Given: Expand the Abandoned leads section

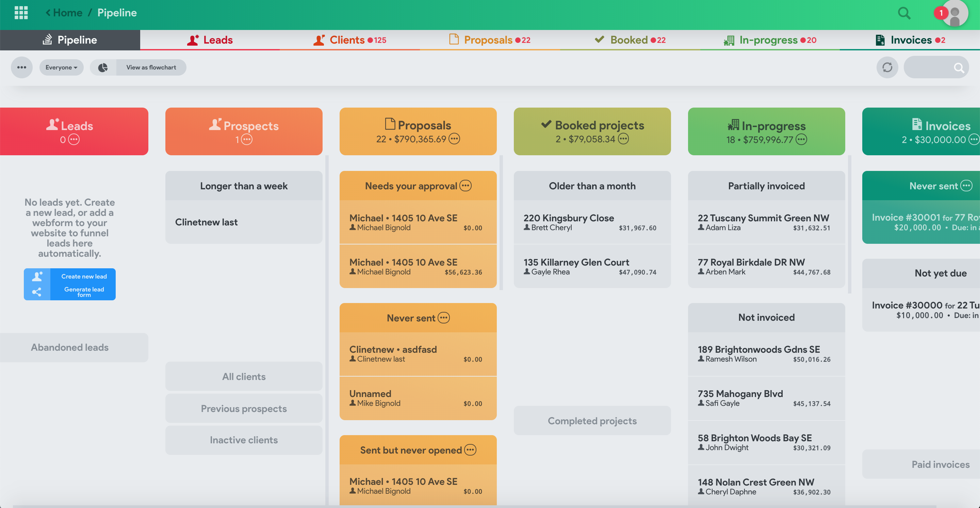Looking at the screenshot, I should 70,347.
